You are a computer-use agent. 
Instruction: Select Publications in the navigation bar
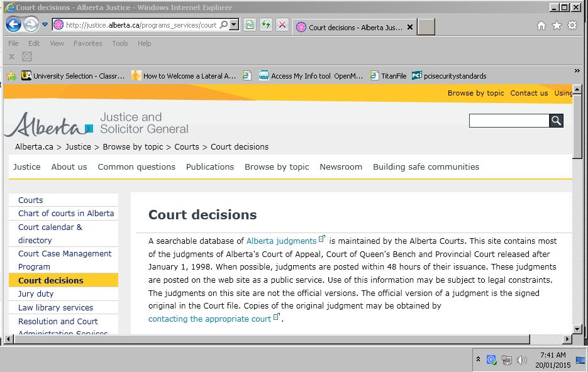point(209,167)
